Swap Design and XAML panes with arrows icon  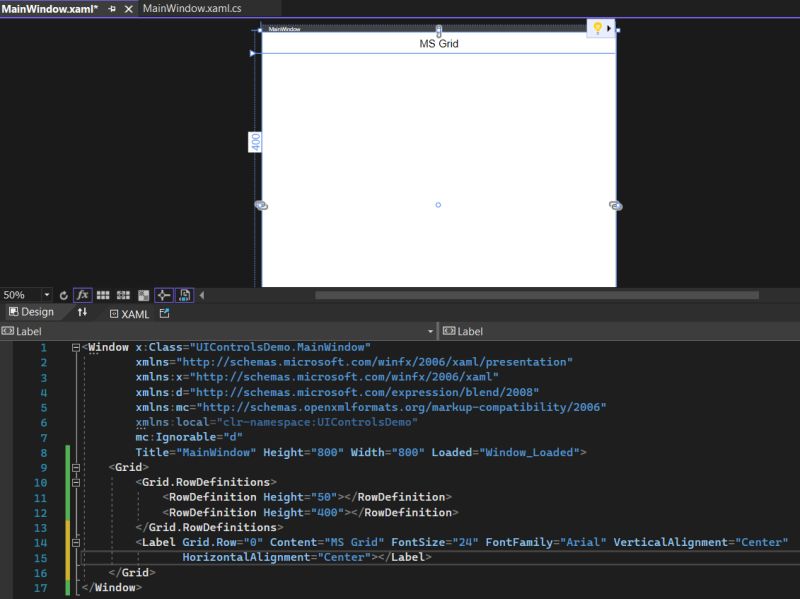[81, 313]
